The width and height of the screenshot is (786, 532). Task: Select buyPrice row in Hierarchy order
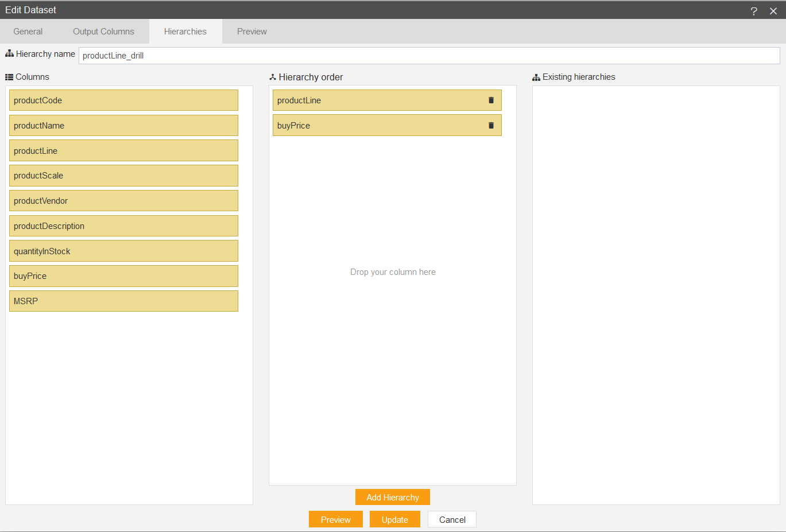[x=387, y=125]
